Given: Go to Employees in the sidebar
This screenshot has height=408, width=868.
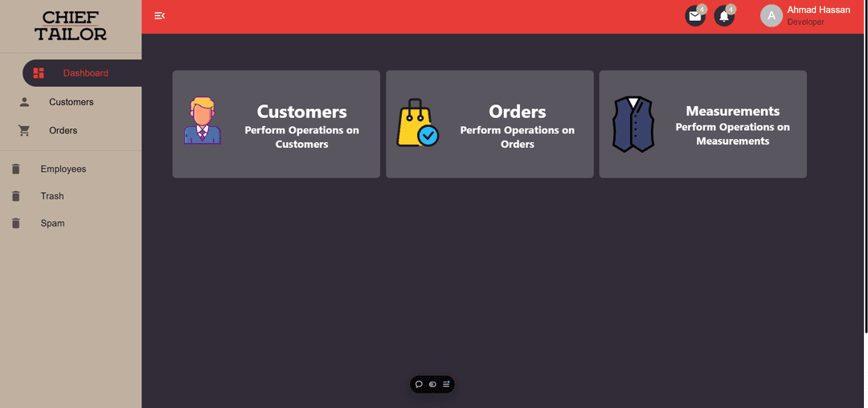Looking at the screenshot, I should [71, 169].
